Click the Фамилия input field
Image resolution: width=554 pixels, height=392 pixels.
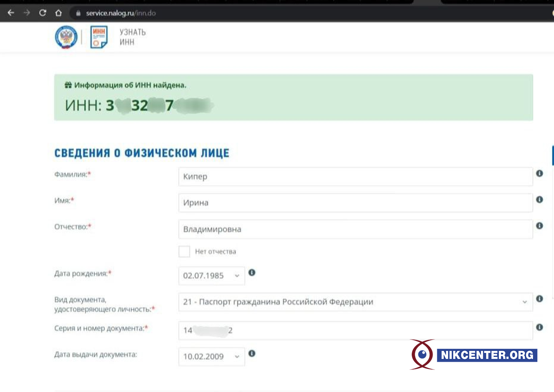(x=355, y=177)
